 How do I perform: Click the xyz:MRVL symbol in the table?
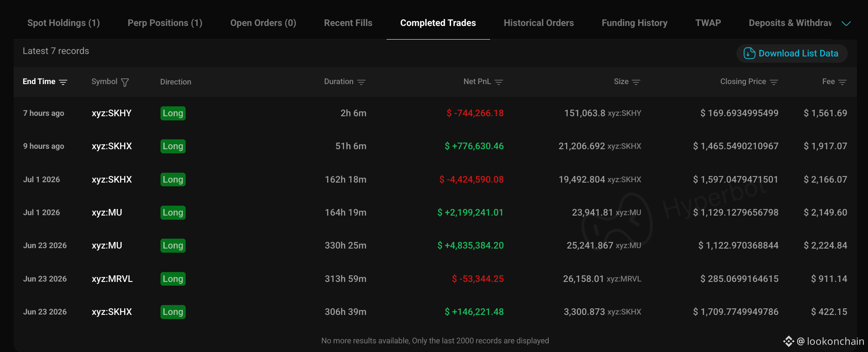112,279
